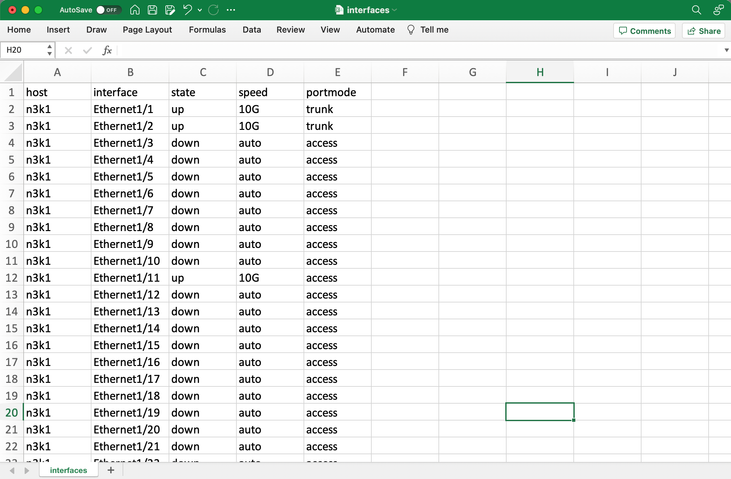Switch to the View tab
This screenshot has height=479, width=731.
[330, 30]
